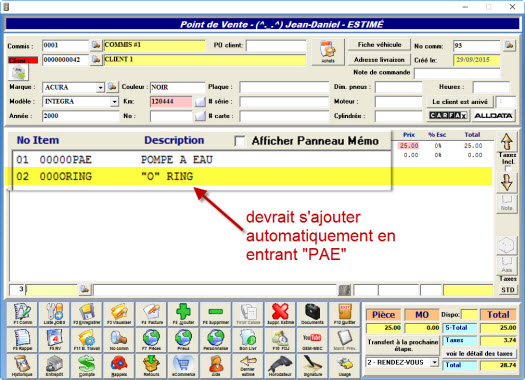The height and width of the screenshot is (380, 525).
Task: Click the vehicle lookup icon beside Marque
Action: (x=112, y=87)
